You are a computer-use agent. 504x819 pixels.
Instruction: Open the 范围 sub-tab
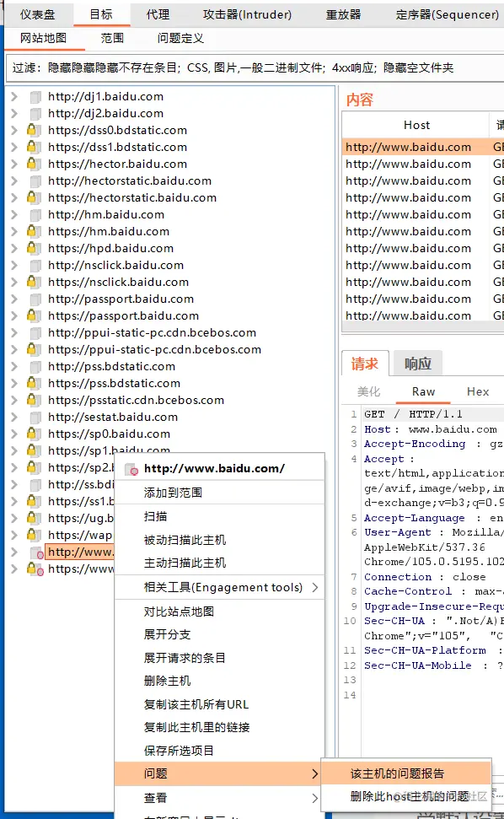tap(112, 38)
